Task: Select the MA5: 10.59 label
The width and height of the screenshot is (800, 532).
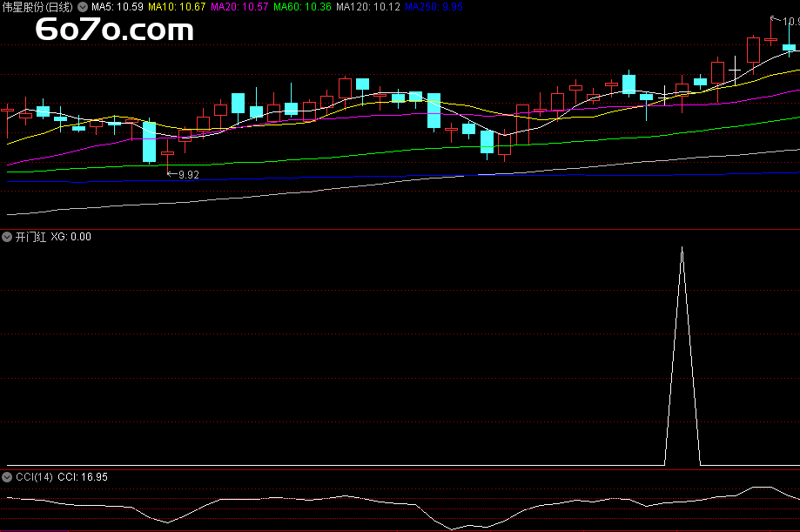Action: pyautogui.click(x=118, y=7)
